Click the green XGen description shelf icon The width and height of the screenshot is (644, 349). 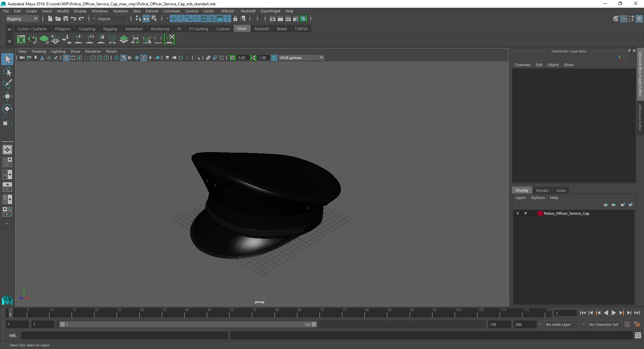(x=44, y=40)
